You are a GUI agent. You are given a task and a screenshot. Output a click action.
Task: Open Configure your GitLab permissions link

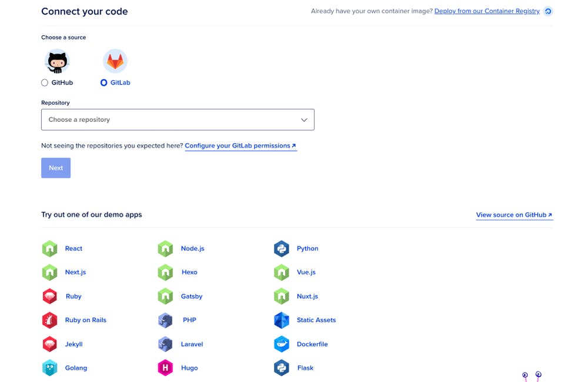point(240,146)
